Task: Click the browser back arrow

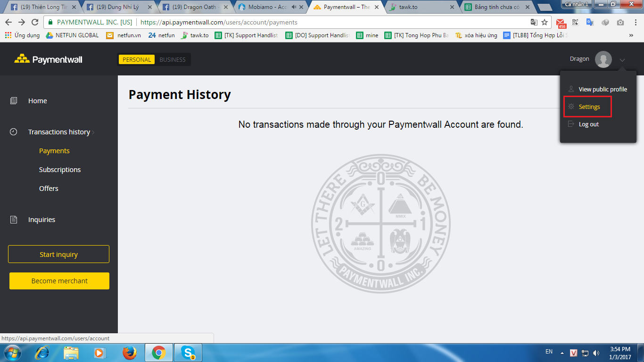Action: pyautogui.click(x=8, y=22)
